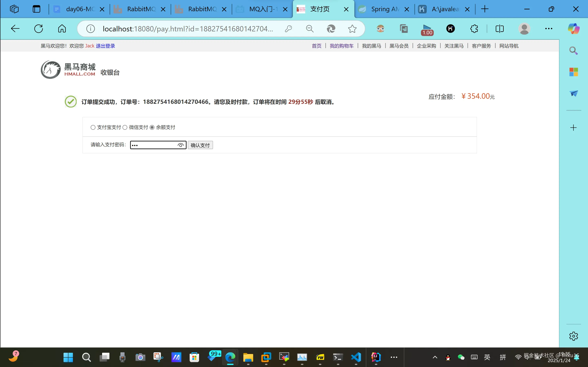
Task: Open browser extensions puzzle icon
Action: [474, 29]
